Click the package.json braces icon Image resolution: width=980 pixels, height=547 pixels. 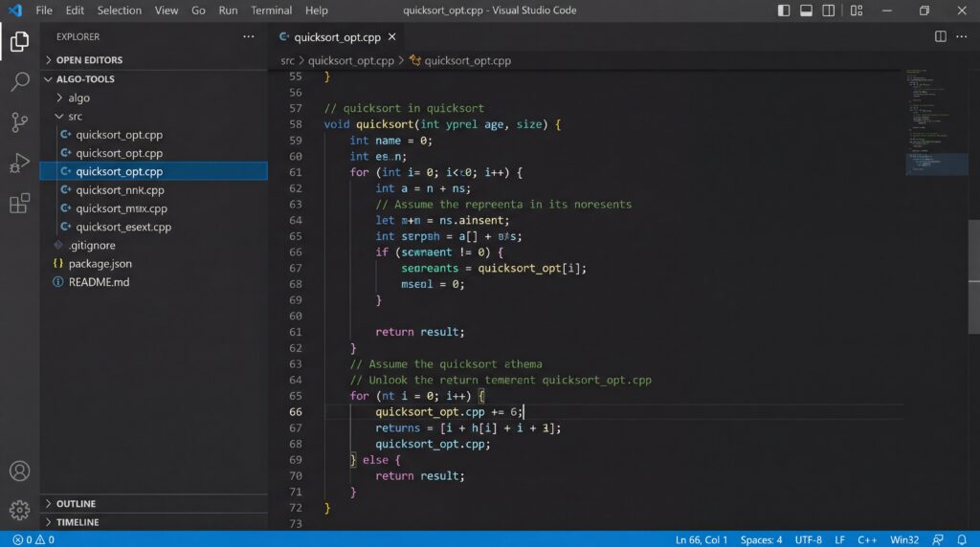click(x=58, y=264)
